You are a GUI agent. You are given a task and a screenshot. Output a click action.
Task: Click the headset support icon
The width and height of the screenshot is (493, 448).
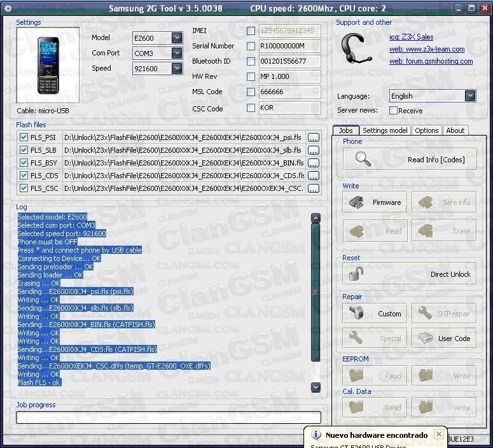356,49
